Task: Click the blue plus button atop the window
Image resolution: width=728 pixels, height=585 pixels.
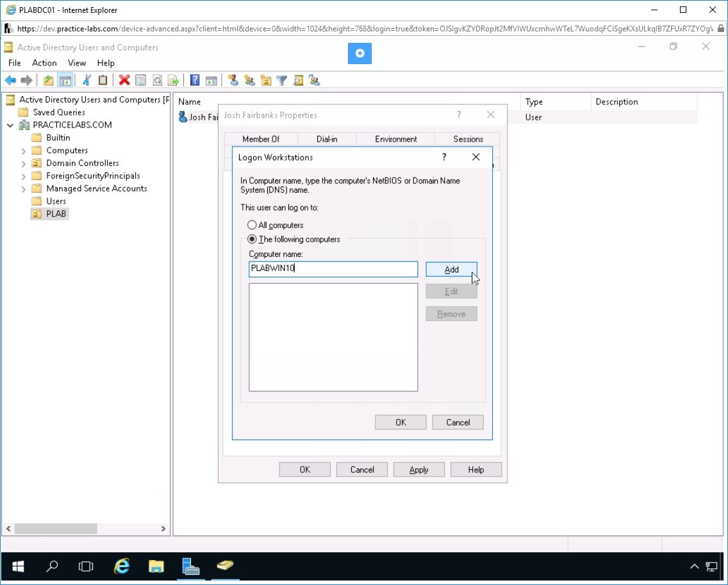Action: tap(360, 53)
